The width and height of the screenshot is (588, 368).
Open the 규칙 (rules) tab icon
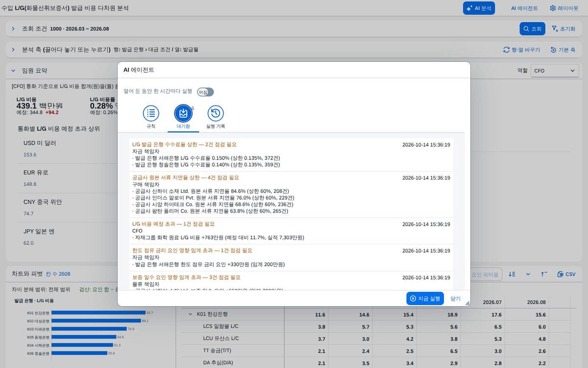point(151,113)
